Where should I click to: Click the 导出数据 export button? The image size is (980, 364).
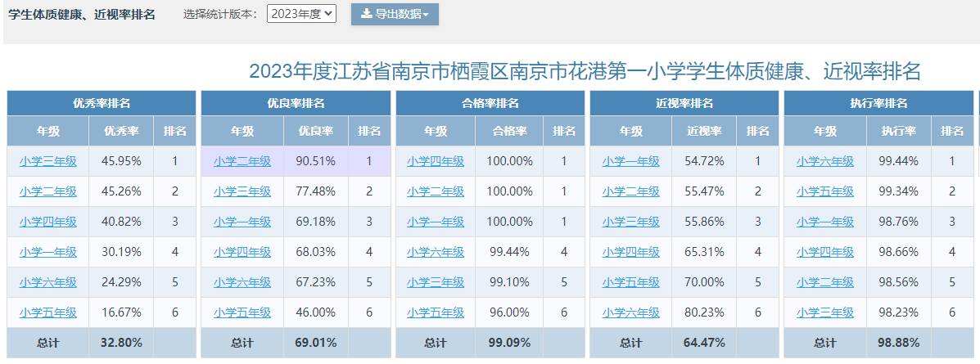[x=395, y=15]
